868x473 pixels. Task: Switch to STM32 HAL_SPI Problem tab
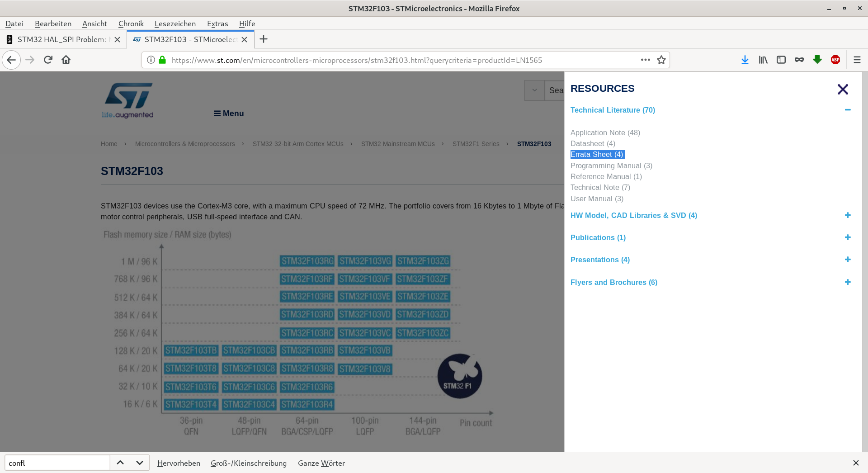click(63, 39)
